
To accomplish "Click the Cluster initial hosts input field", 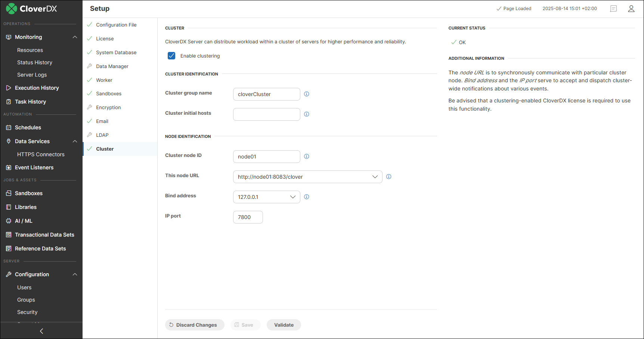I will click(x=266, y=114).
